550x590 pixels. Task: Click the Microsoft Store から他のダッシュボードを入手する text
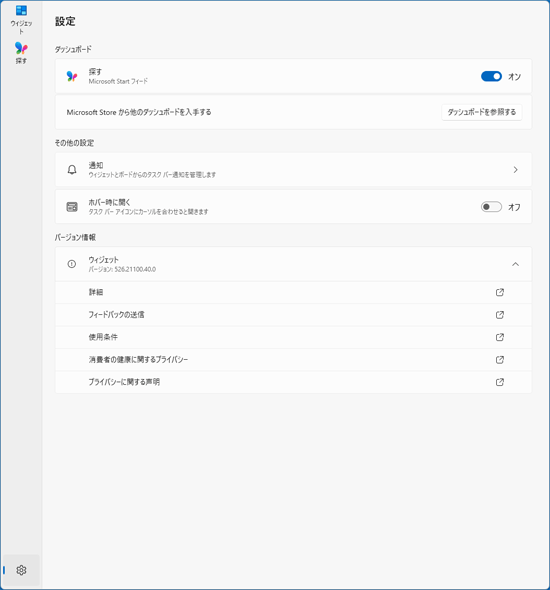click(139, 112)
